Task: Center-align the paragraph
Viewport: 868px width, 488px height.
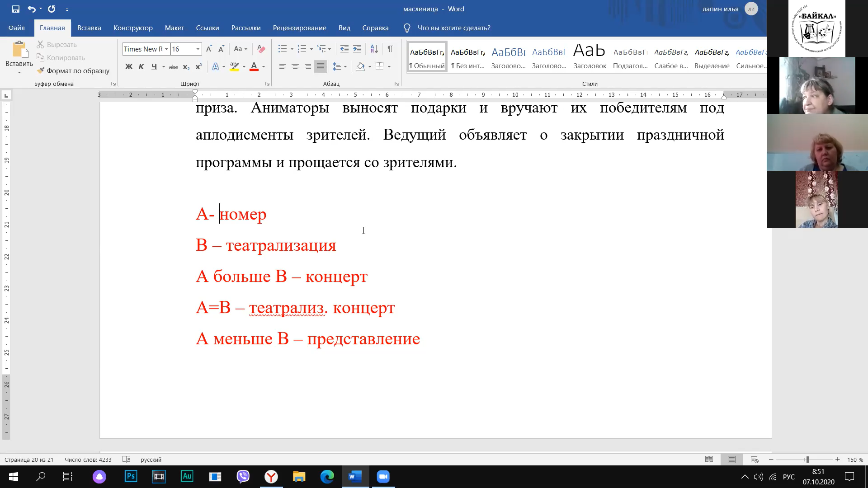Action: point(295,66)
